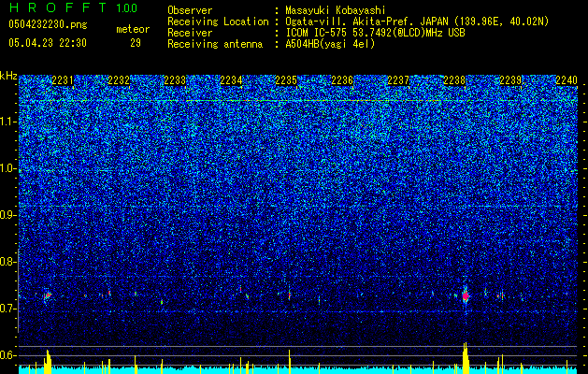Click the 1.0 kHz axis label
Image resolution: width=588 pixels, height=374 pixels.
7,168
